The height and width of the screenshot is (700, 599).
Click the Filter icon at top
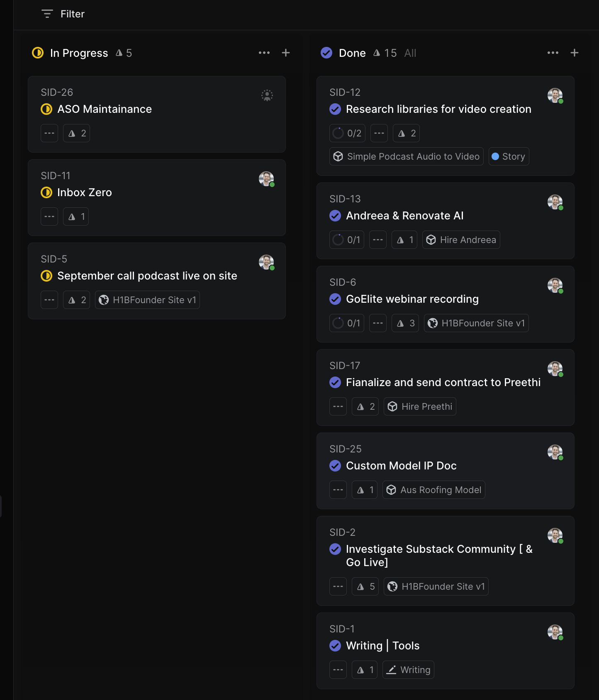pyautogui.click(x=47, y=14)
